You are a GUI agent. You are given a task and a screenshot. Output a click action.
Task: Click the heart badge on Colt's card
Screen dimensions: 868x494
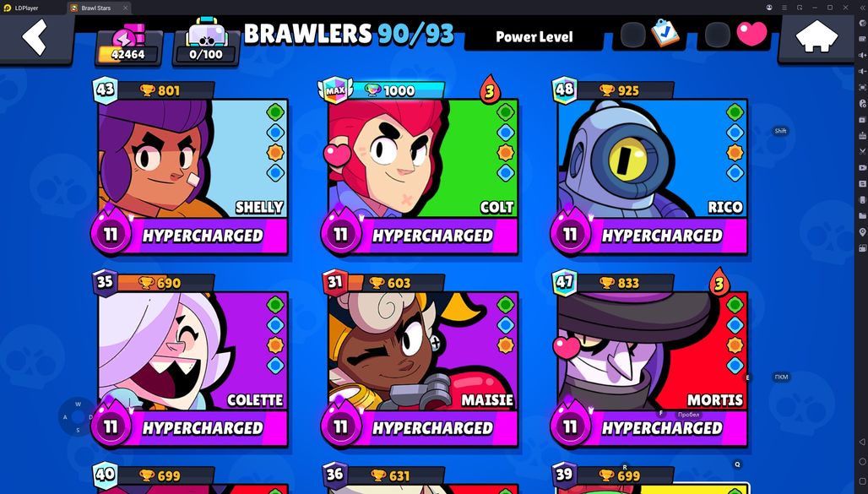337,155
